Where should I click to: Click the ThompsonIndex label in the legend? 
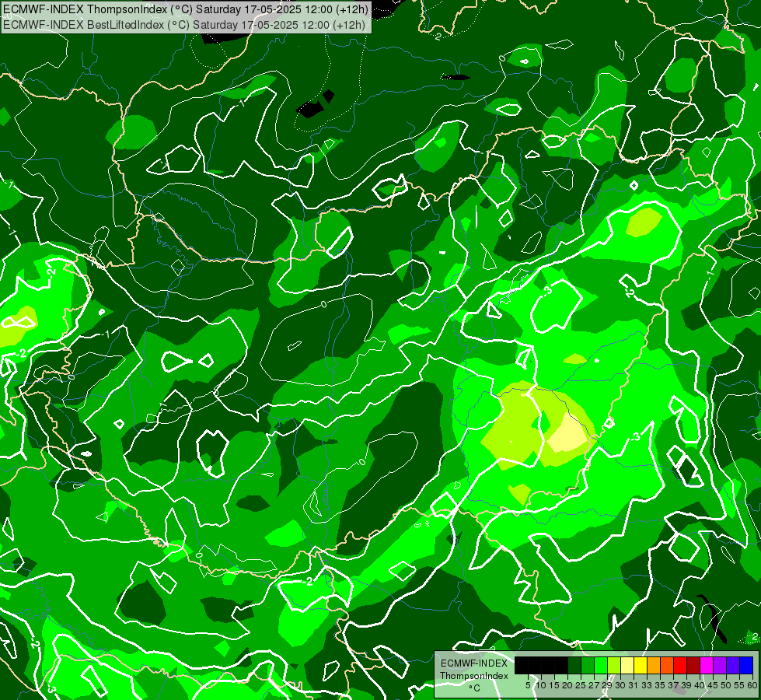(474, 676)
